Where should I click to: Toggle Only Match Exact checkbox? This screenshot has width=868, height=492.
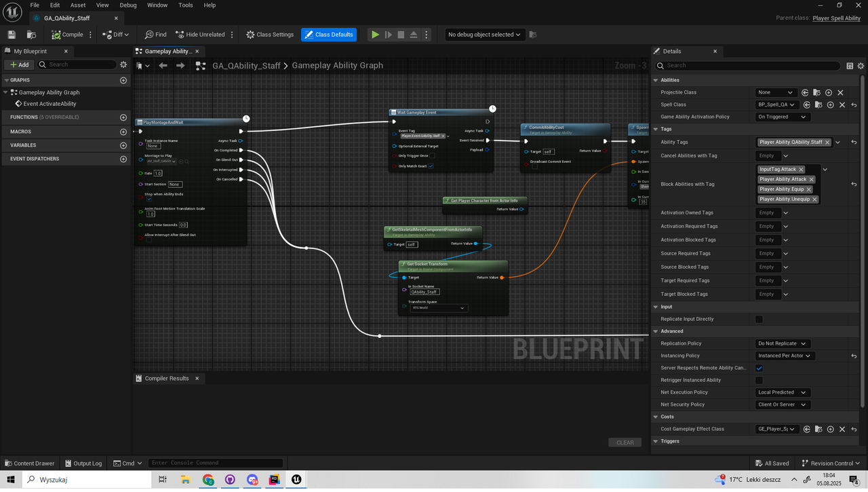(431, 166)
